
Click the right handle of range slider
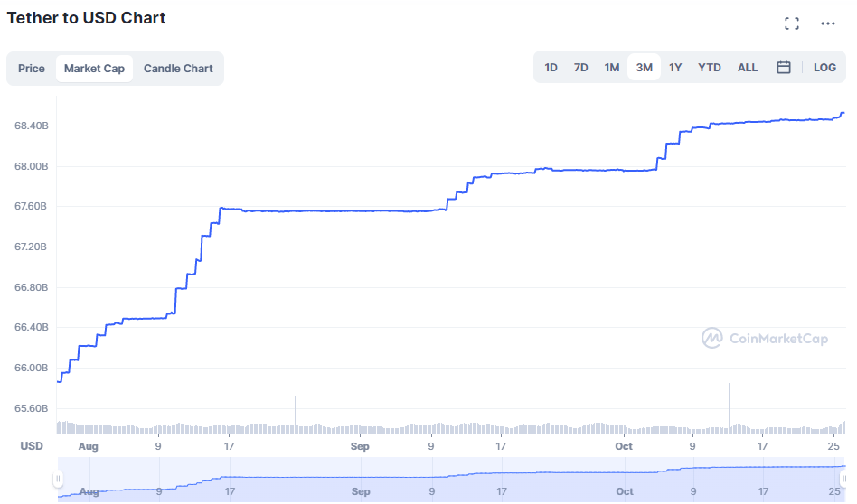pyautogui.click(x=843, y=479)
